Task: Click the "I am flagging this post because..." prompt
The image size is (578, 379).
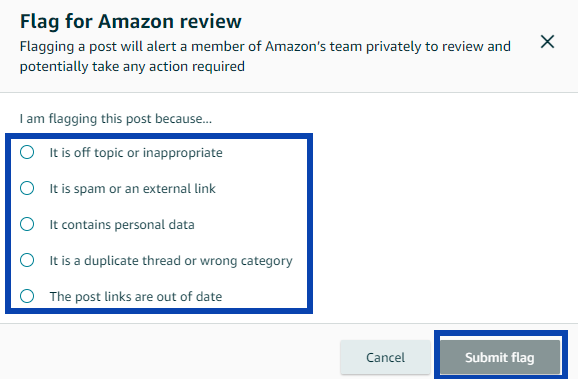Action: [x=116, y=119]
